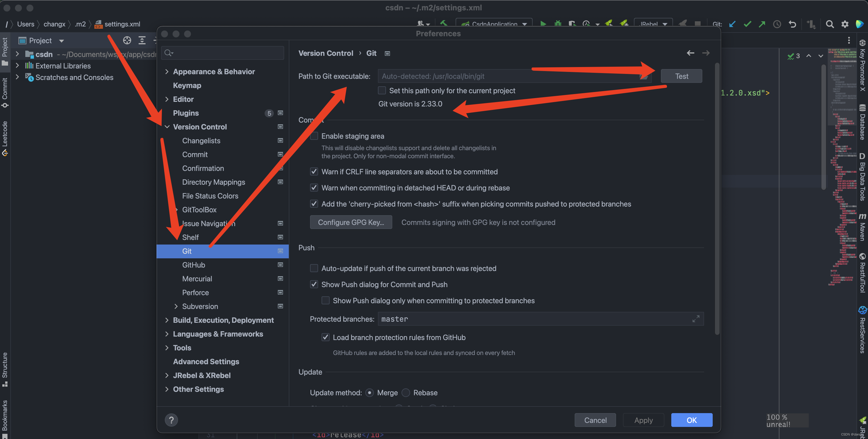Start a Debug session with the bug icon
868x439 pixels.
(558, 24)
